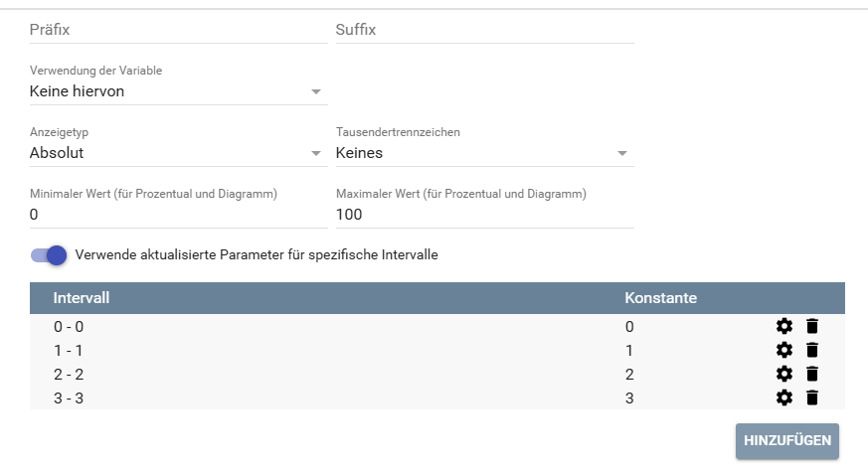This screenshot has width=868, height=476.
Task: Open the Anzeigetyp dropdown
Action: pyautogui.click(x=178, y=153)
